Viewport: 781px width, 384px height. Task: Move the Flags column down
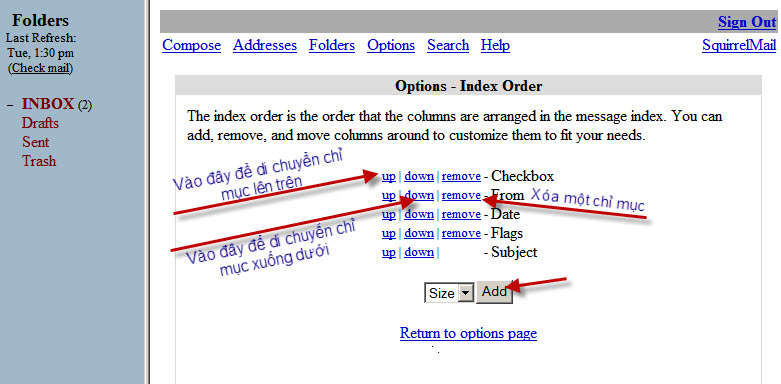tap(419, 233)
